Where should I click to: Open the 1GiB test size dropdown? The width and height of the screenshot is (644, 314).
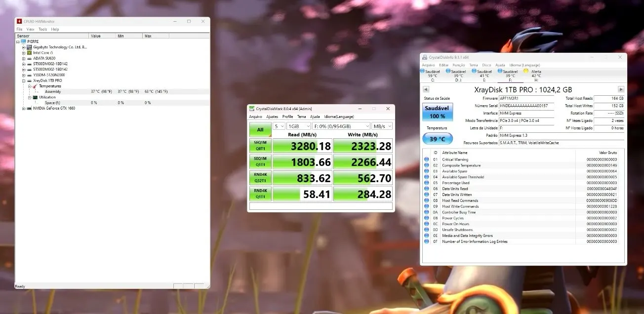(299, 126)
